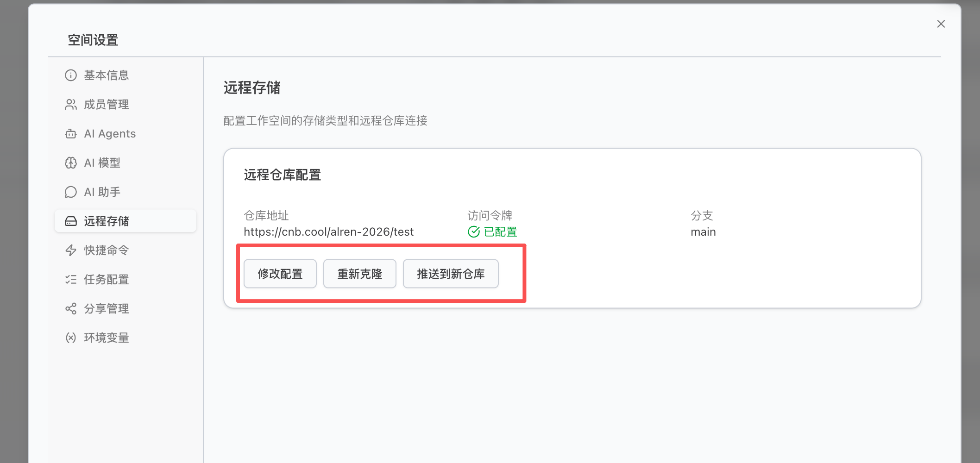Select the AI 助手 chat bubble icon
The image size is (980, 463).
point(70,191)
